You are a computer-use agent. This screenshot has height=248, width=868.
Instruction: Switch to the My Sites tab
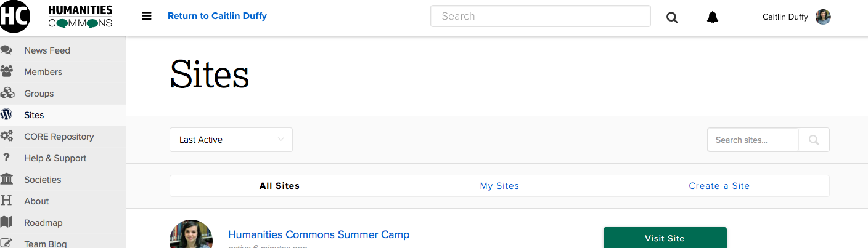pos(499,186)
